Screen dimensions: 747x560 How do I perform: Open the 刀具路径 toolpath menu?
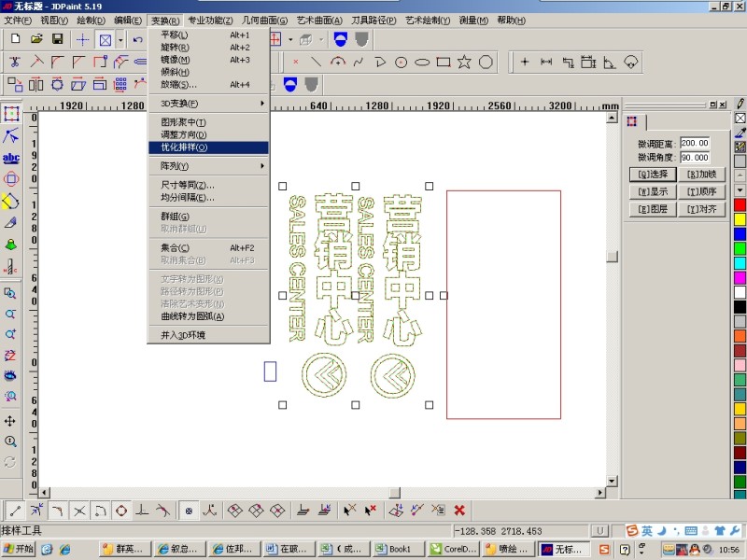pos(373,20)
